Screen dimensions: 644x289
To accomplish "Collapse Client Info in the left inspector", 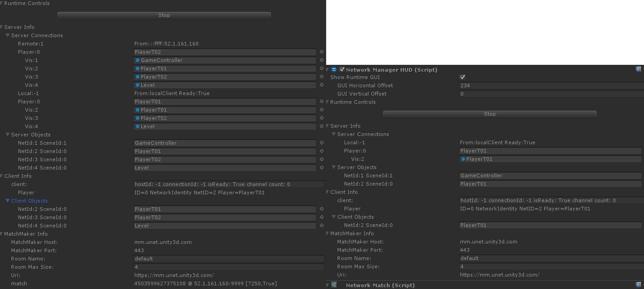I will pyautogui.click(x=2, y=176).
